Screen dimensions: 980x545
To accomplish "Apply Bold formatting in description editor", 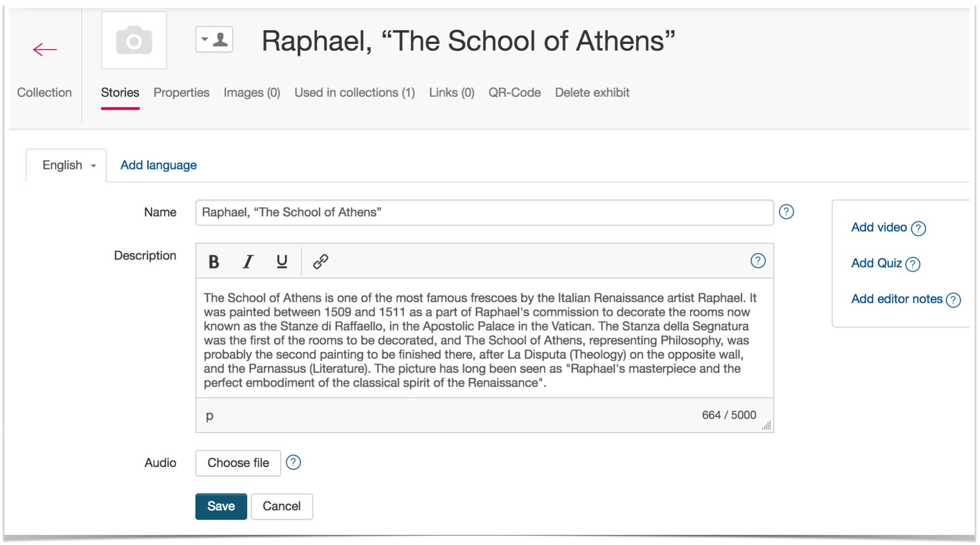I will click(x=214, y=261).
